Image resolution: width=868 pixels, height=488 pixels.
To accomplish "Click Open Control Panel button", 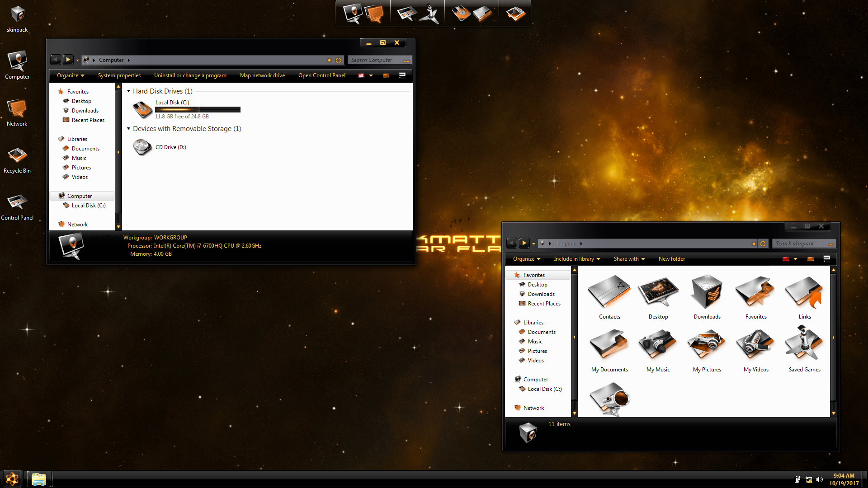I will [x=321, y=75].
